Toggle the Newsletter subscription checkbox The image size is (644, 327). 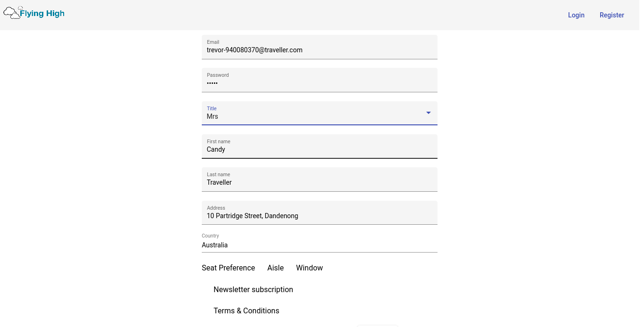tap(207, 289)
